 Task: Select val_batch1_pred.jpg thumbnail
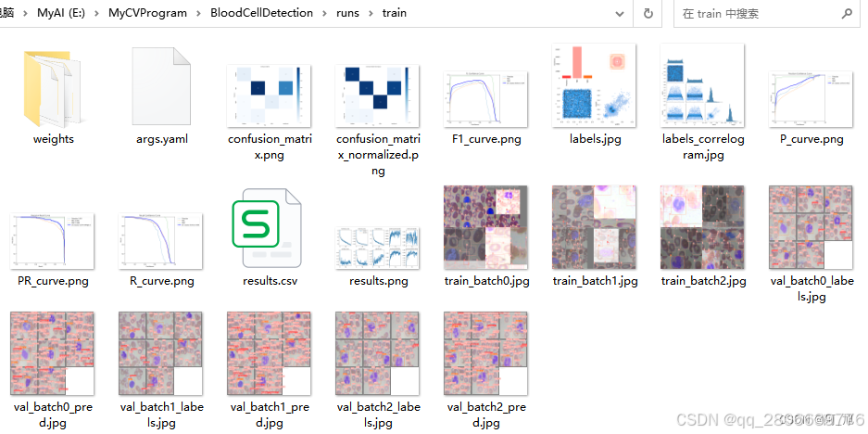click(269, 353)
